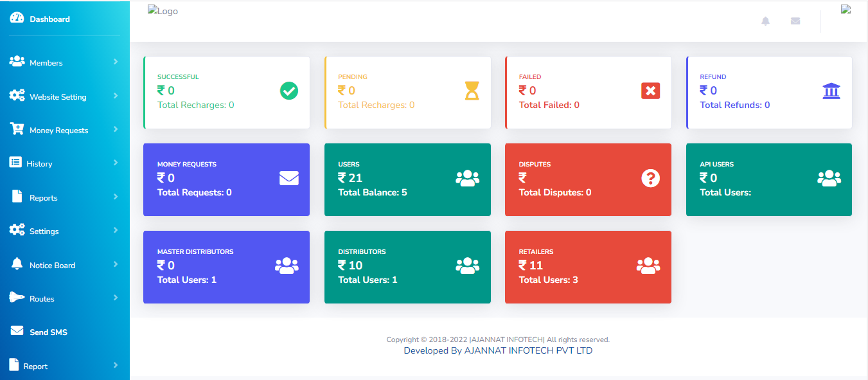The width and height of the screenshot is (868, 380).
Task: Click the users icon on API Users card
Action: pyautogui.click(x=829, y=178)
